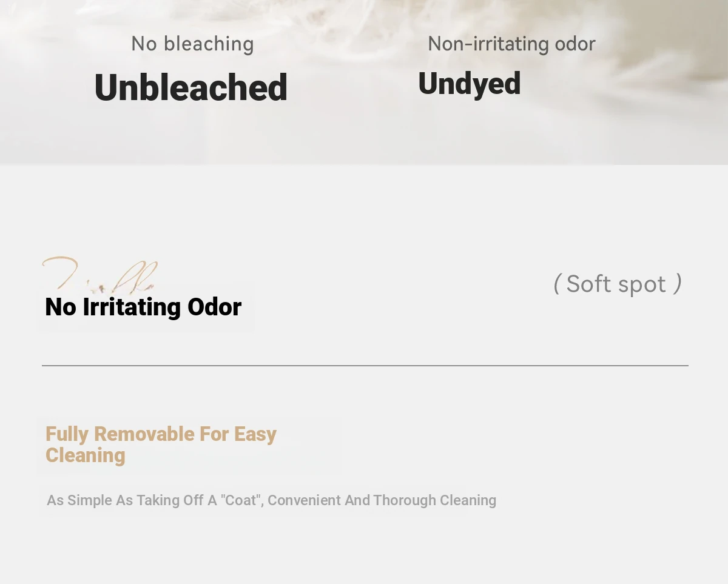The image size is (728, 584).
Task: Select the word "Fully" in gold heading
Action: click(67, 435)
